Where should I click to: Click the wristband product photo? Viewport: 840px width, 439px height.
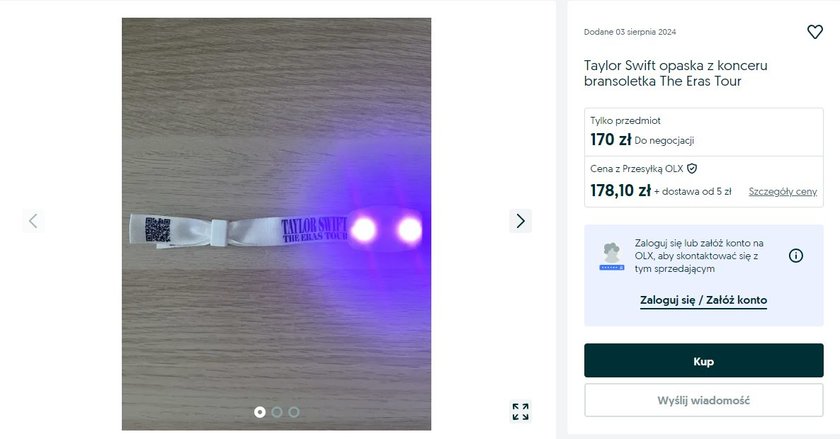[x=276, y=224]
